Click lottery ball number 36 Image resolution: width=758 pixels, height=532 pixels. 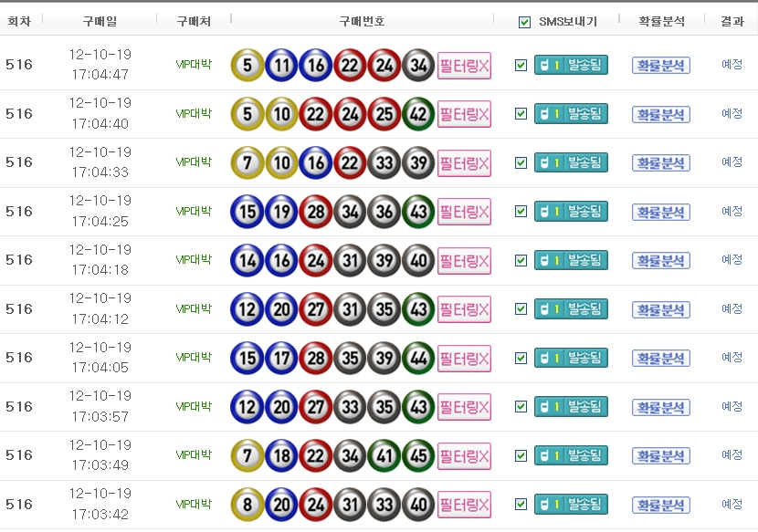384,212
